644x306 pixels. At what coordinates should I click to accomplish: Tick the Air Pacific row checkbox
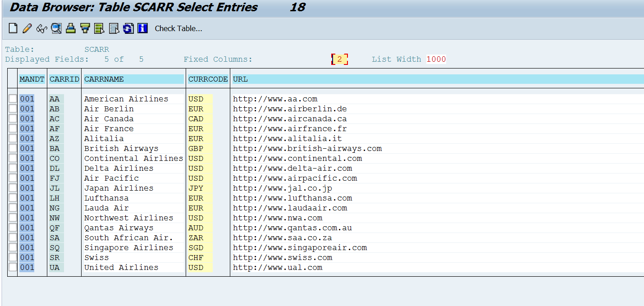pyautogui.click(x=13, y=178)
